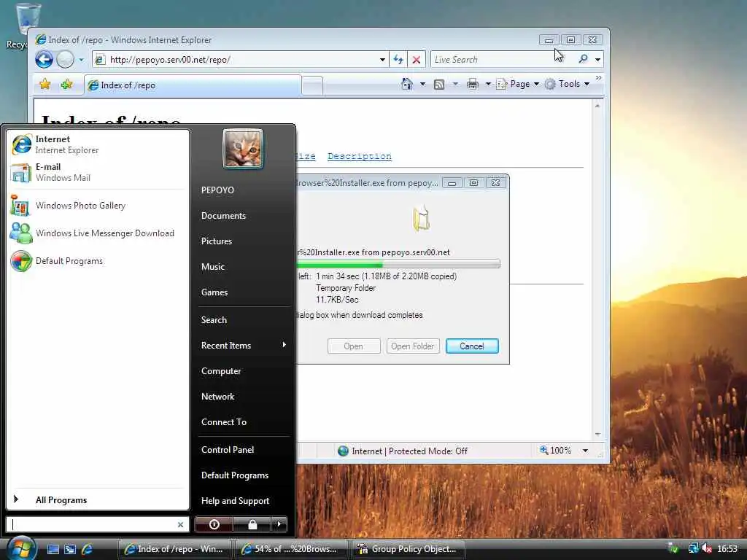
Task: Cancel the file download
Action: [472, 346]
